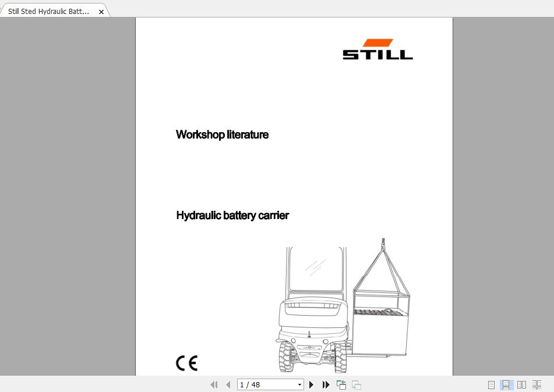Click the next view navigation icon
This screenshot has width=554, height=392.
click(357, 384)
